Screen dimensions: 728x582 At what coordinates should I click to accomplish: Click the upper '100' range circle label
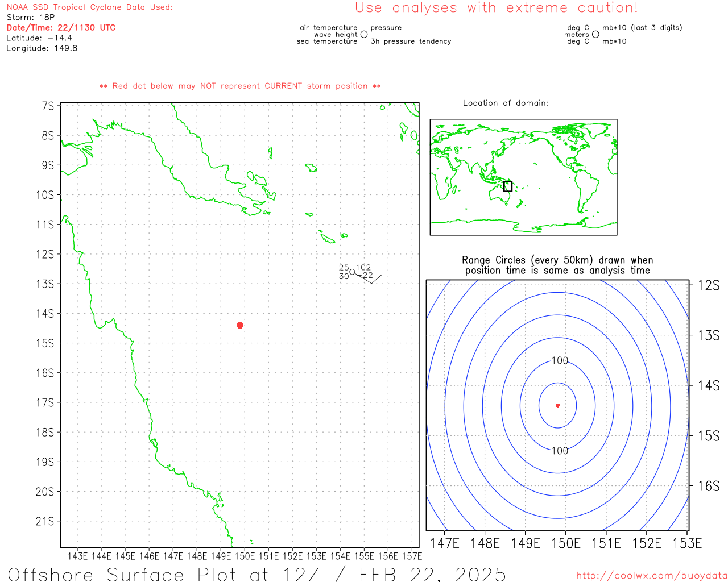(560, 360)
